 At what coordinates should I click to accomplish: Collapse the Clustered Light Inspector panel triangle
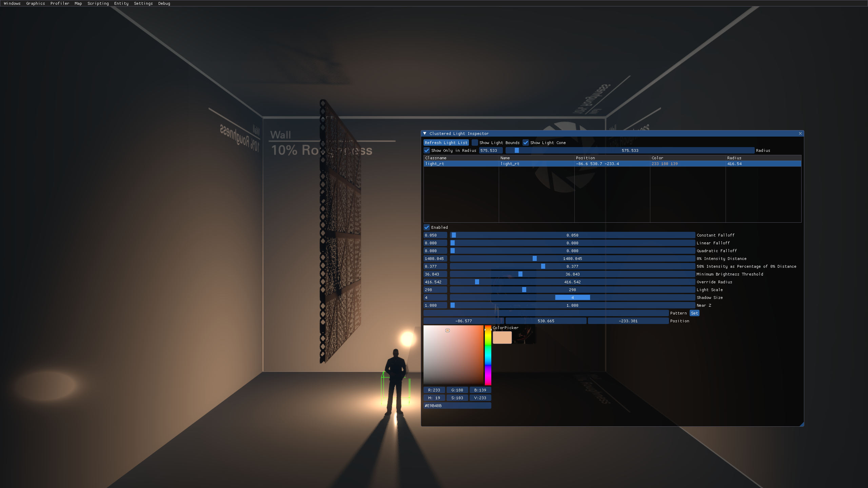[x=425, y=134]
